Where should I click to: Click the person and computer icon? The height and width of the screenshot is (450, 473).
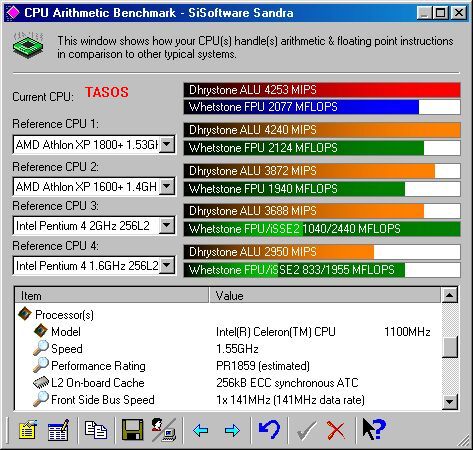(x=164, y=430)
